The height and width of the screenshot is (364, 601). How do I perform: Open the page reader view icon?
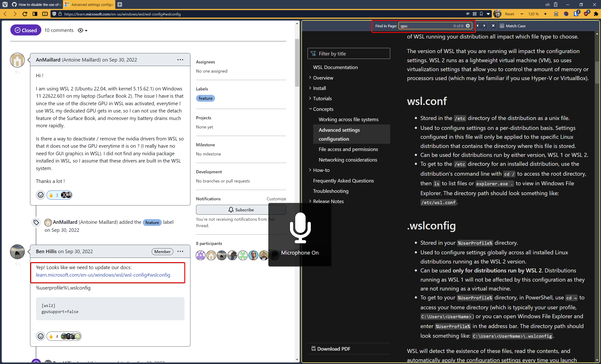(x=468, y=14)
